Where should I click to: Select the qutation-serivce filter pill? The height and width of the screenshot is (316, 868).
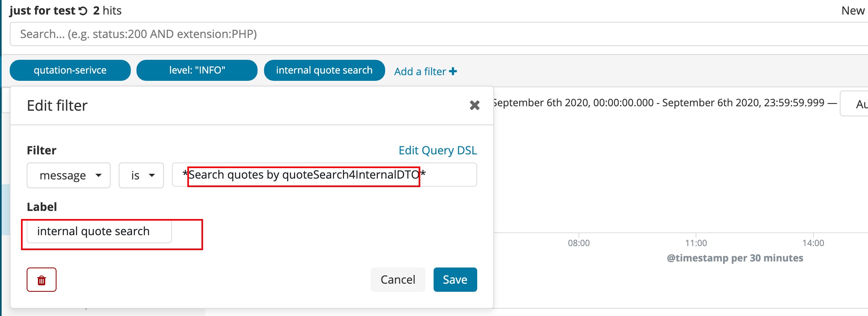[x=70, y=70]
